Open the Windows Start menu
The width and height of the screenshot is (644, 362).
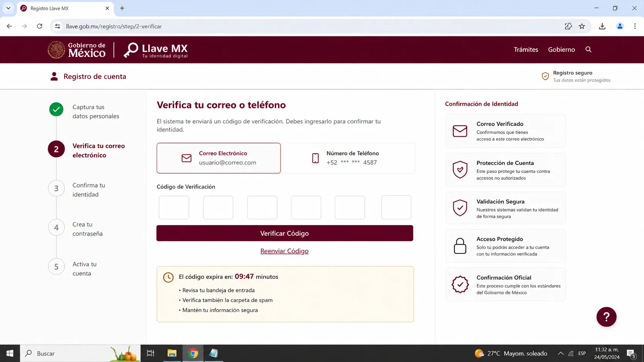pos(10,353)
